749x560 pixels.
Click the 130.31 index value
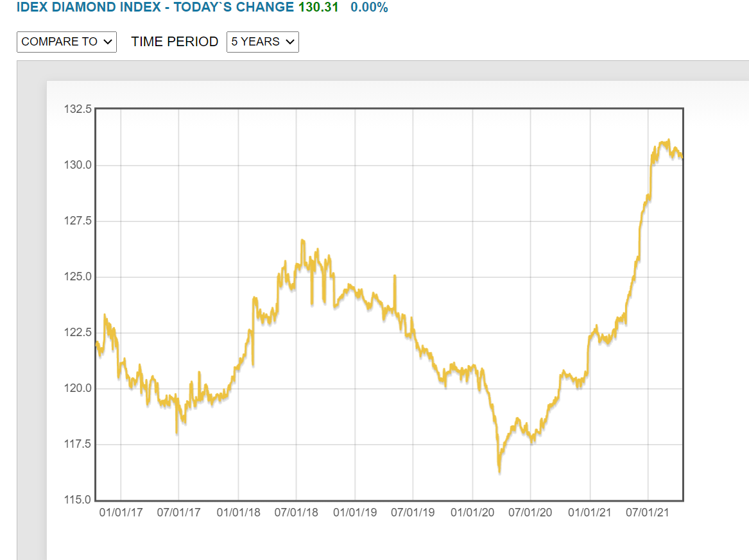pos(318,7)
